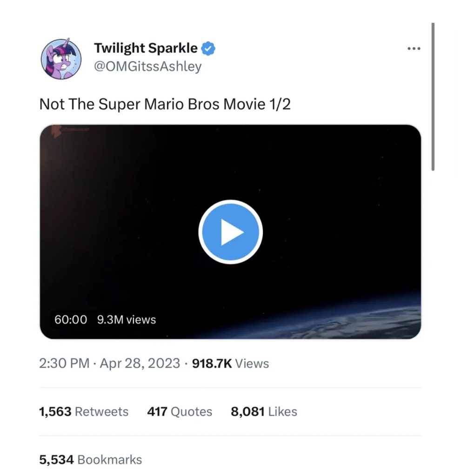This screenshot has width=461, height=476.
Task: Open the 417 Quotes list
Action: pos(180,412)
